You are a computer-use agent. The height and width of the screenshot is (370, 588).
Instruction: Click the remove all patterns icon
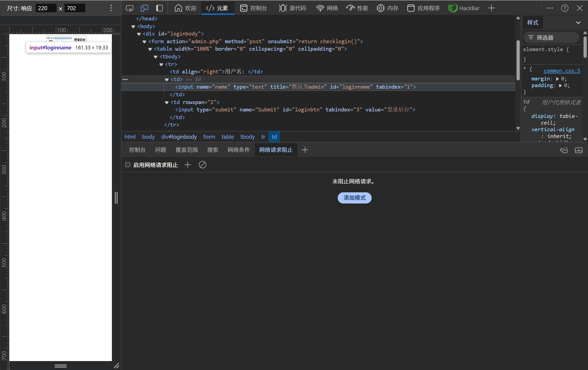pos(202,165)
